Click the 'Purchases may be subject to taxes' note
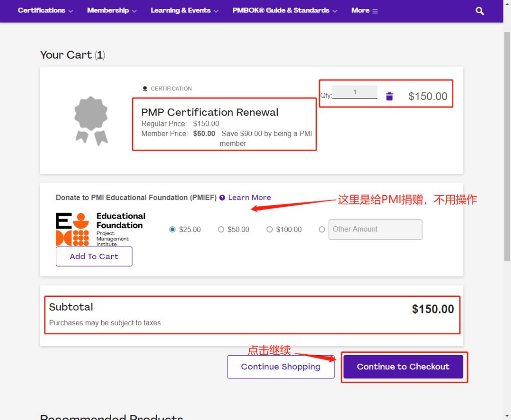 coord(106,323)
